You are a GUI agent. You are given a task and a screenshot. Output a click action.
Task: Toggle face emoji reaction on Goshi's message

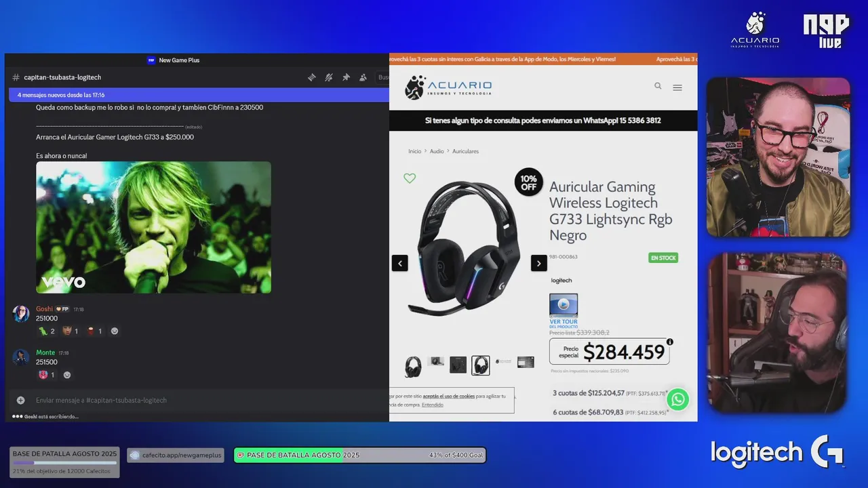(71, 331)
